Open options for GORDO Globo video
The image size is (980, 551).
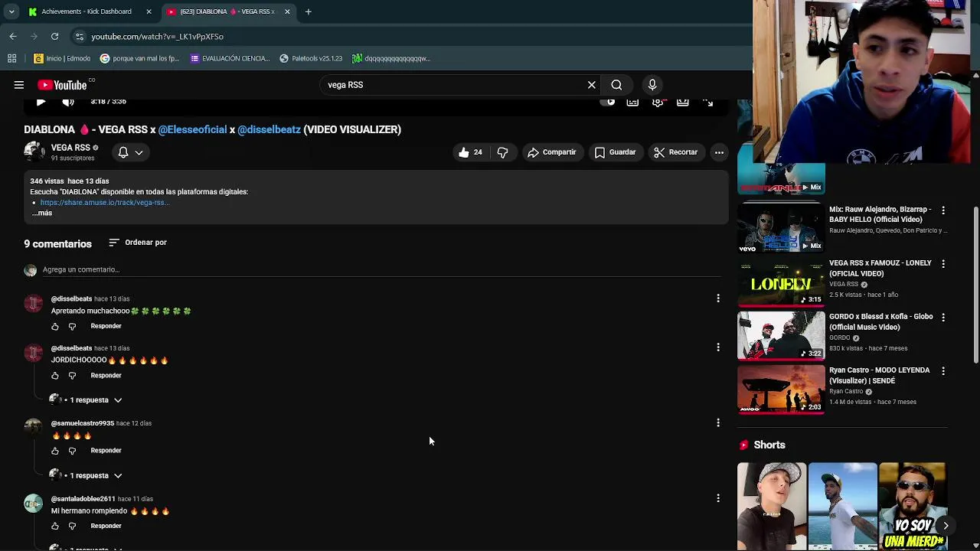click(x=943, y=317)
